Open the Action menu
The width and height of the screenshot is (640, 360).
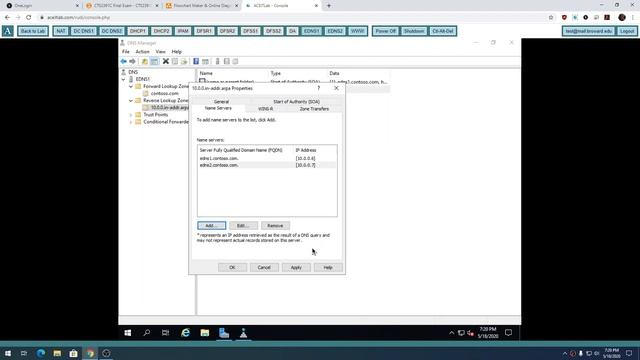[142, 52]
